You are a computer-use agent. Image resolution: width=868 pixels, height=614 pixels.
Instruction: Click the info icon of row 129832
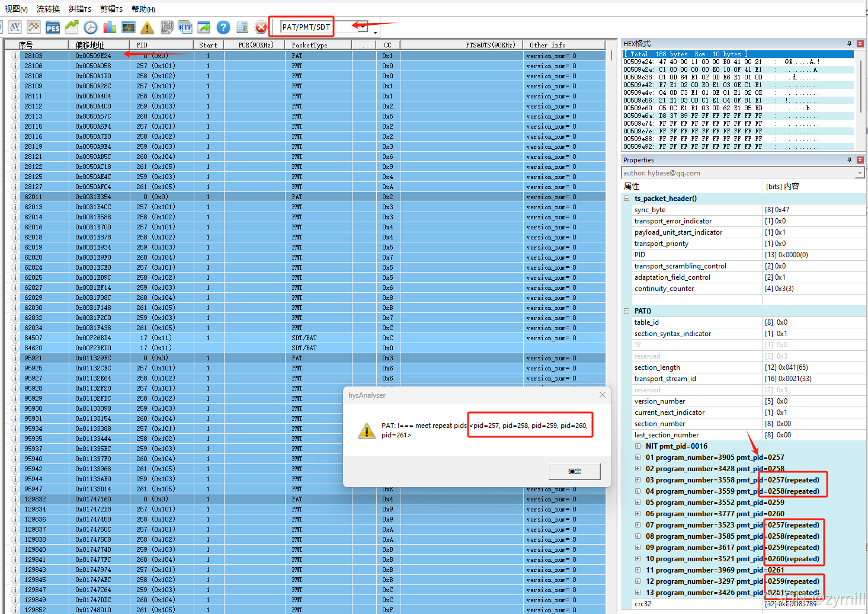click(15, 499)
